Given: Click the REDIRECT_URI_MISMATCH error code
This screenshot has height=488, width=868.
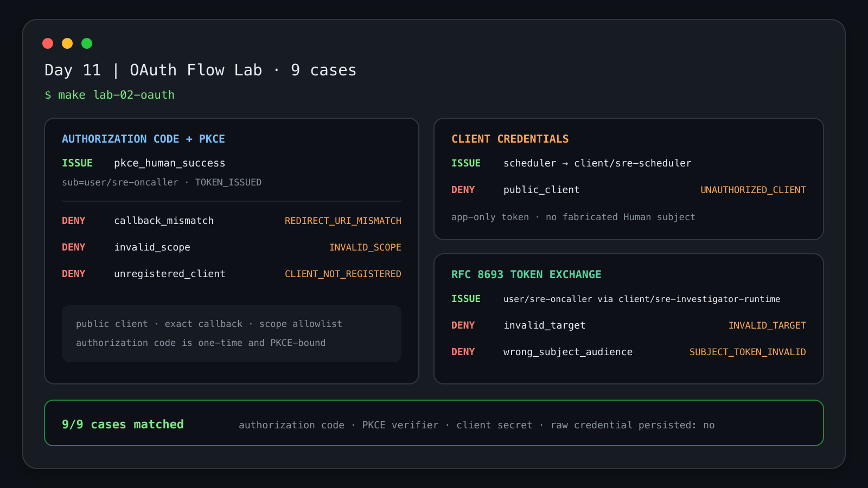Looking at the screenshot, I should (343, 221).
